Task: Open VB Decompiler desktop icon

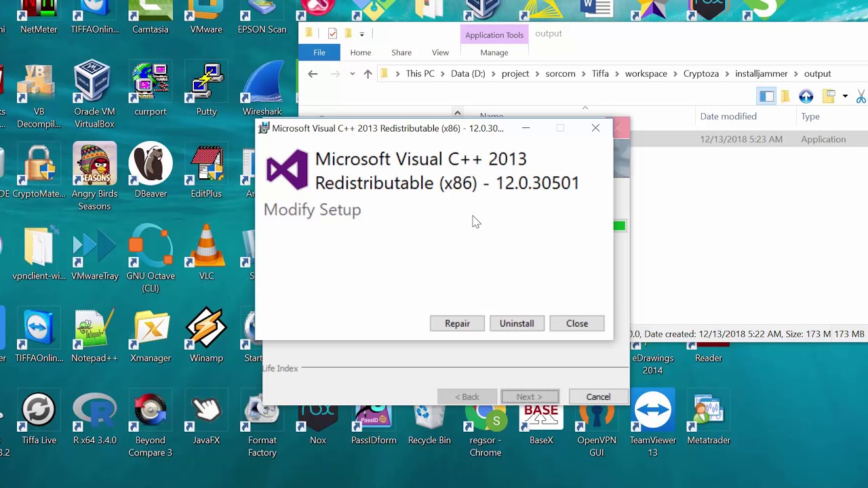Action: pos(39,95)
